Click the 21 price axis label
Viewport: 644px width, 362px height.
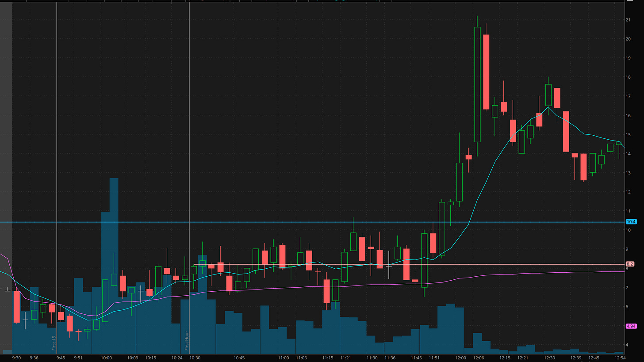(x=628, y=20)
